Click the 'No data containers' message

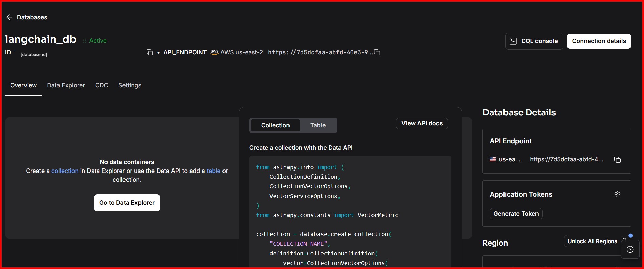[x=127, y=162]
